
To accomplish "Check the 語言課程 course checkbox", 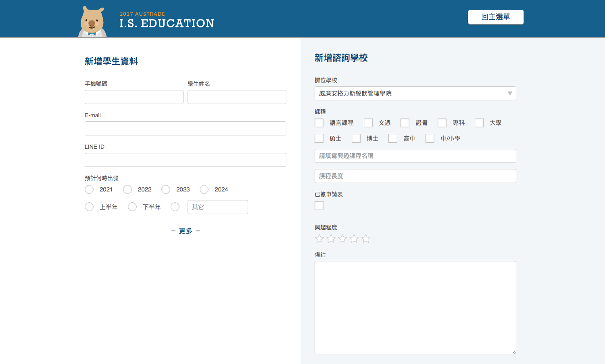I will (319, 123).
